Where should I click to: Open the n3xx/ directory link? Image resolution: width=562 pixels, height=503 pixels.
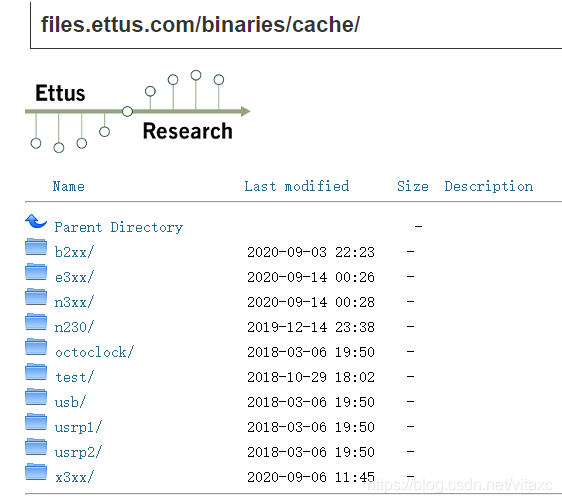coord(74,302)
